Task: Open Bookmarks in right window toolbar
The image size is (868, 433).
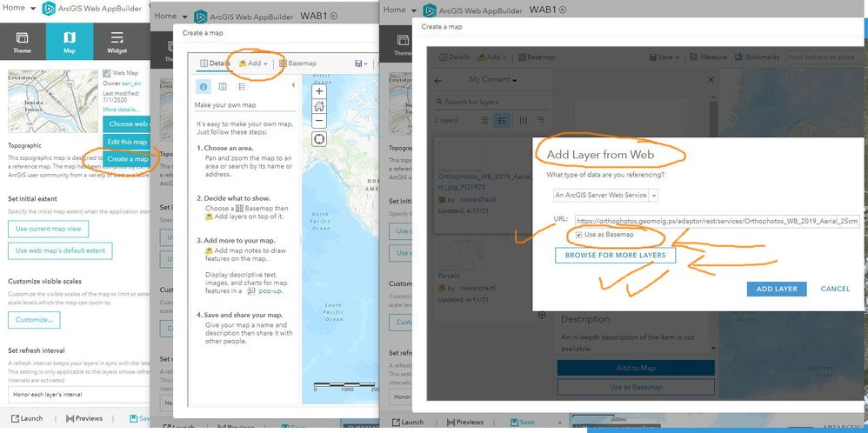Action: pyautogui.click(x=756, y=57)
